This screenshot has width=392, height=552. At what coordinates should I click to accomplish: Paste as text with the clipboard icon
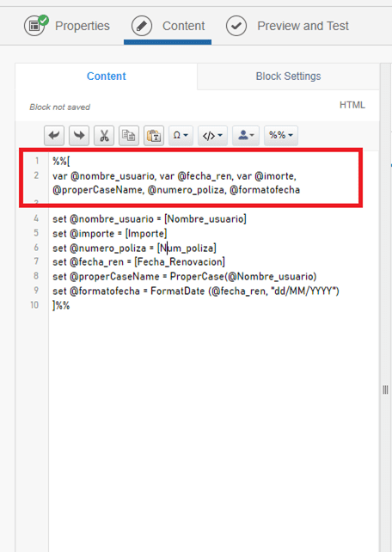[154, 136]
